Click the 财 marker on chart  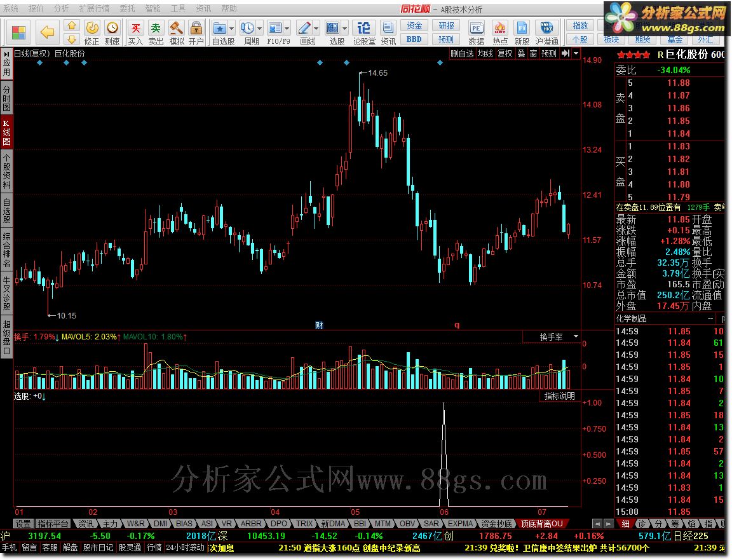coord(319,325)
